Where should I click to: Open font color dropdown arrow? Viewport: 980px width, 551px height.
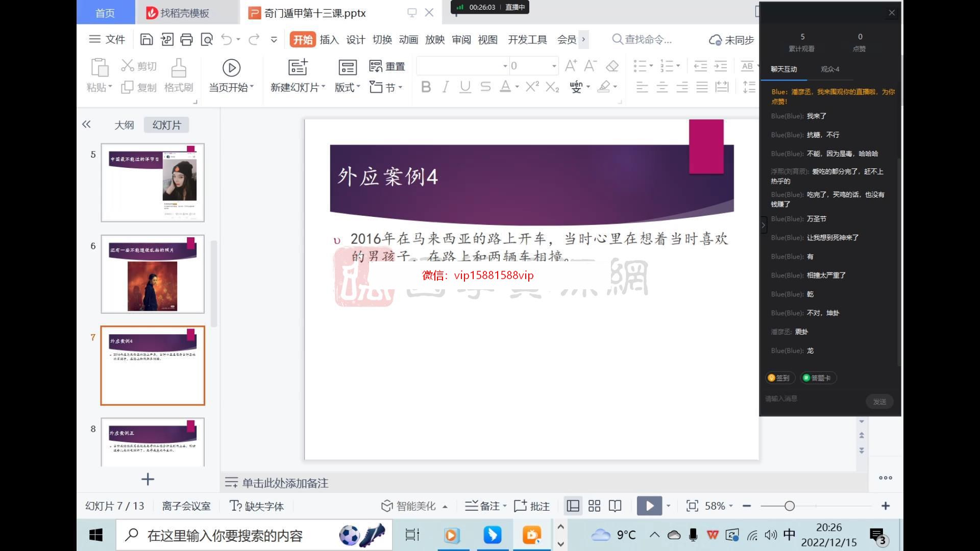coord(517,87)
